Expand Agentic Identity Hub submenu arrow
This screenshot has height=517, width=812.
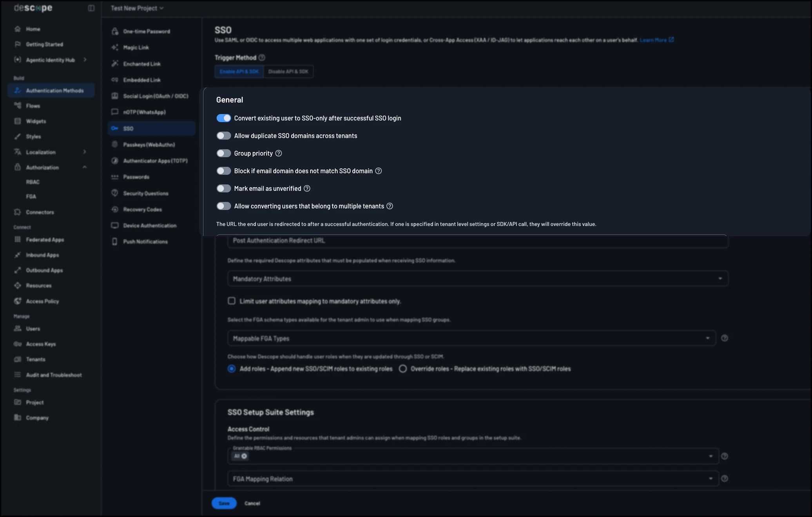[x=85, y=60]
